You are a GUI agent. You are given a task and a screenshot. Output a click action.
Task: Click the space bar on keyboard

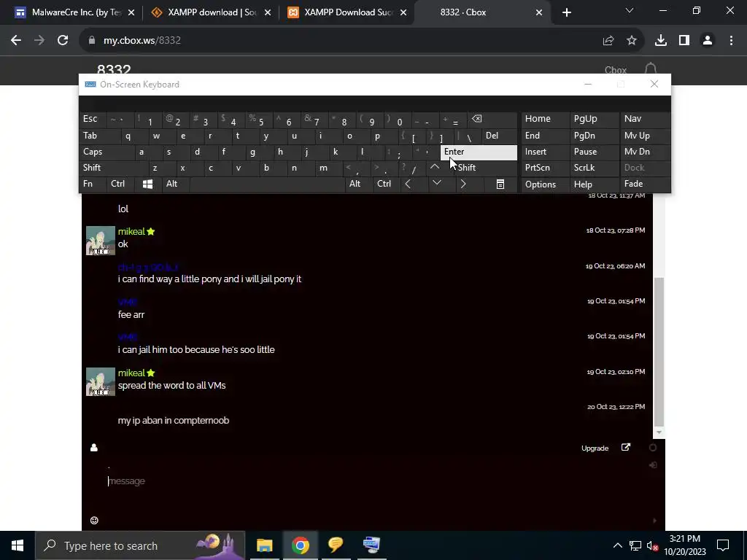pyautogui.click(x=267, y=184)
